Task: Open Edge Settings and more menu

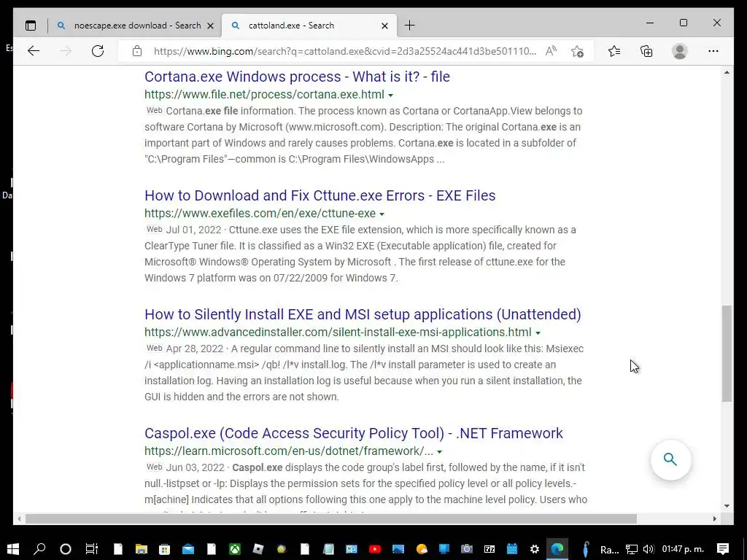Action: (x=713, y=51)
